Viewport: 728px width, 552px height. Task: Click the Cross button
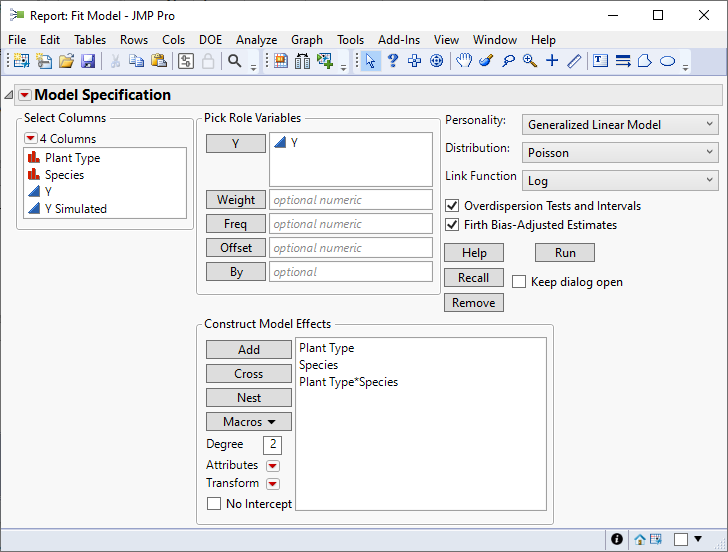(x=249, y=374)
